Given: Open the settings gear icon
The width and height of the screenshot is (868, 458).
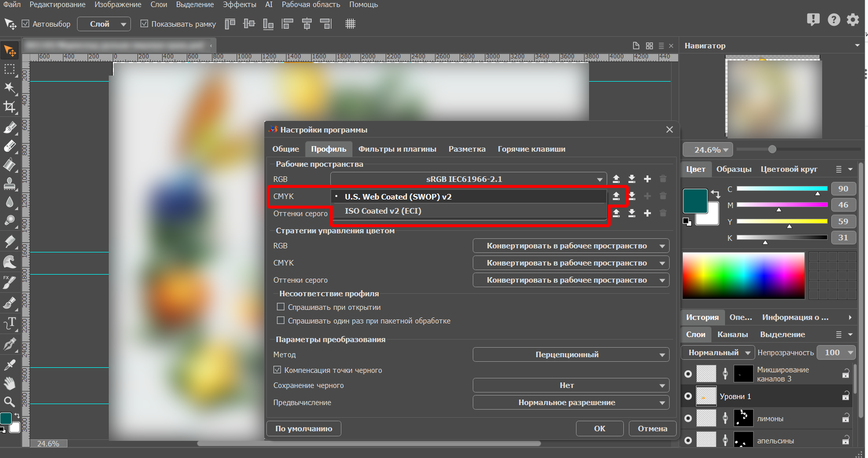Looking at the screenshot, I should pyautogui.click(x=852, y=20).
